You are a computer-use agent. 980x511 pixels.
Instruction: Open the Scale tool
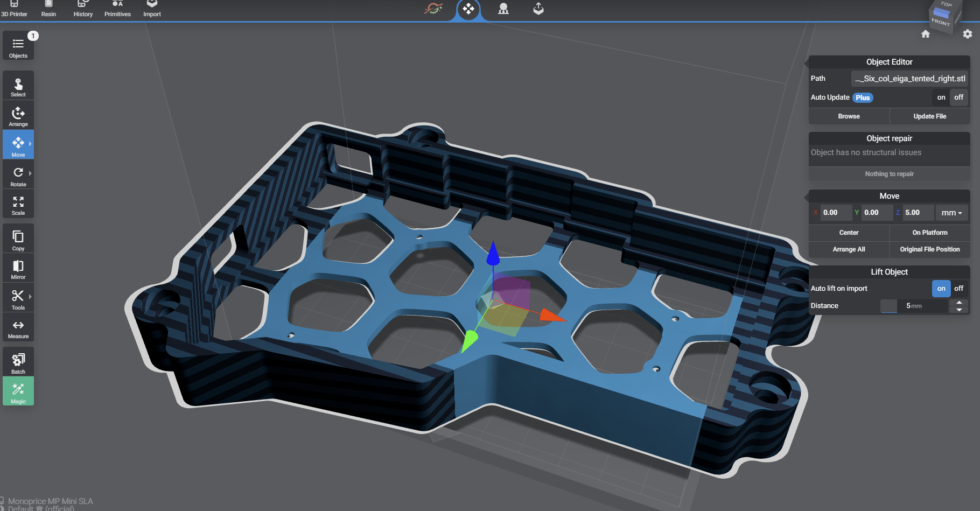pyautogui.click(x=18, y=205)
